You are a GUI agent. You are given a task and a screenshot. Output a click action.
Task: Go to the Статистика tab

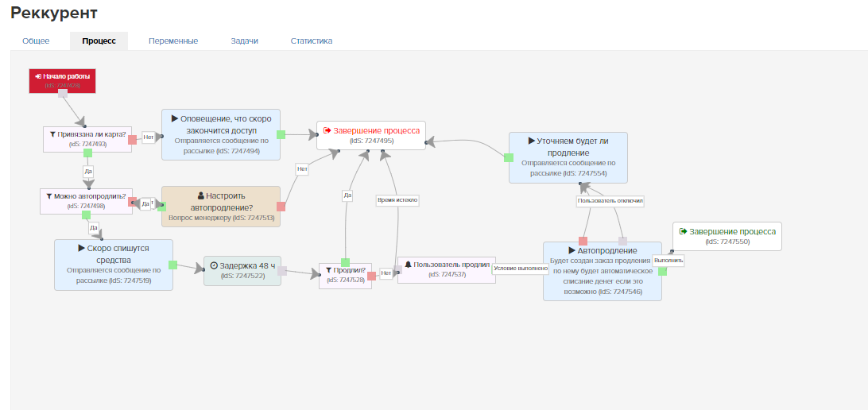311,41
